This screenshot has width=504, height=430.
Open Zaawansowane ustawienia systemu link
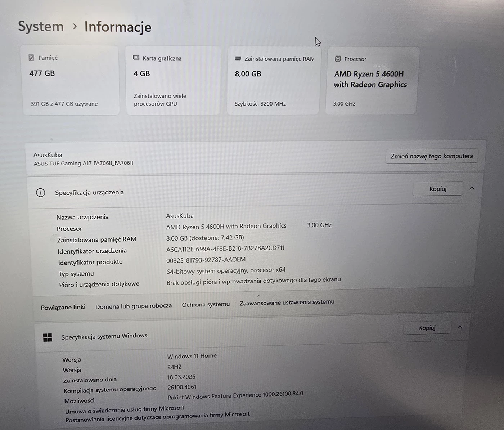click(287, 303)
